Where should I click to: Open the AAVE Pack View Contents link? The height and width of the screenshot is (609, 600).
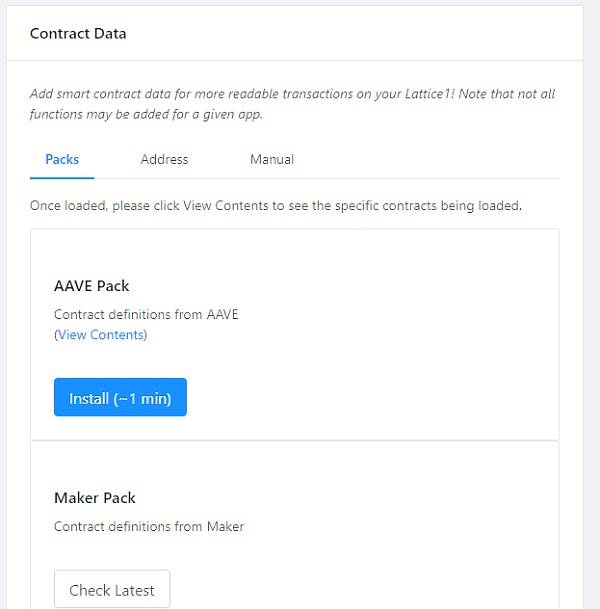point(101,334)
